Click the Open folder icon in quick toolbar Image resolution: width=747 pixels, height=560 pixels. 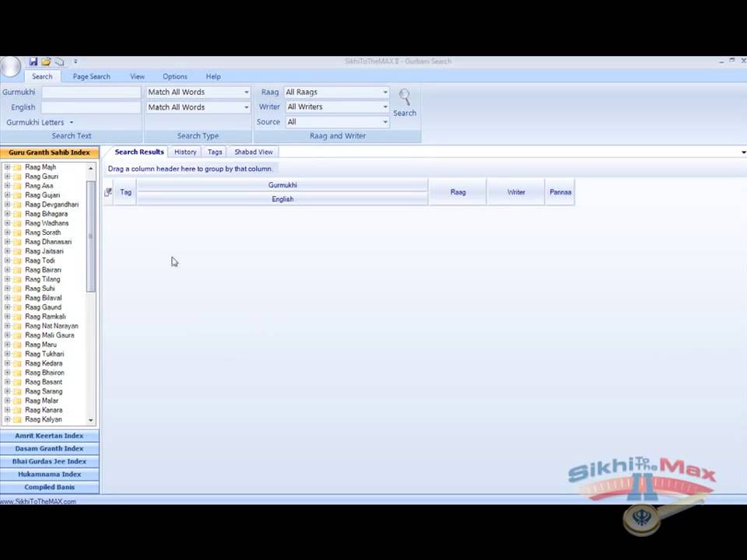[46, 61]
